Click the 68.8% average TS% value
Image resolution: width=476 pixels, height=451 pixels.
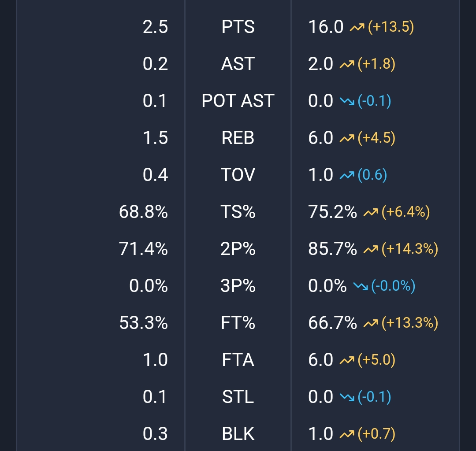click(x=143, y=212)
